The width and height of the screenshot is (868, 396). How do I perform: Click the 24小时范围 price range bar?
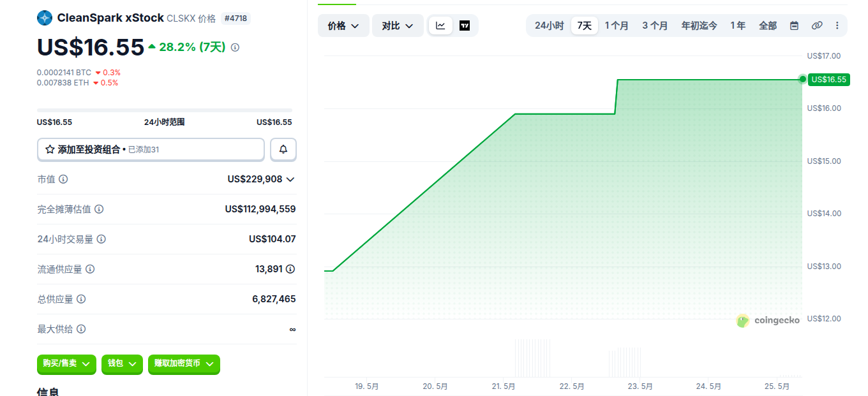click(165, 110)
